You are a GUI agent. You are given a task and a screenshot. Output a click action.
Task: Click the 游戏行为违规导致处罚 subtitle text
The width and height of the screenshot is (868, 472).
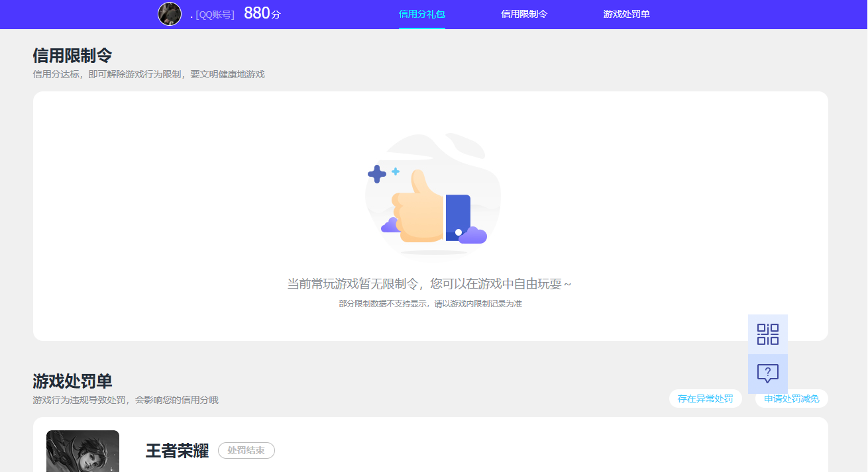point(125,400)
